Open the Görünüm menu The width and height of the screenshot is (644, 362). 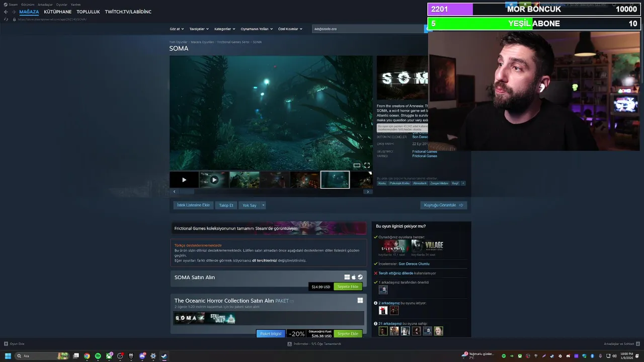pos(28,5)
